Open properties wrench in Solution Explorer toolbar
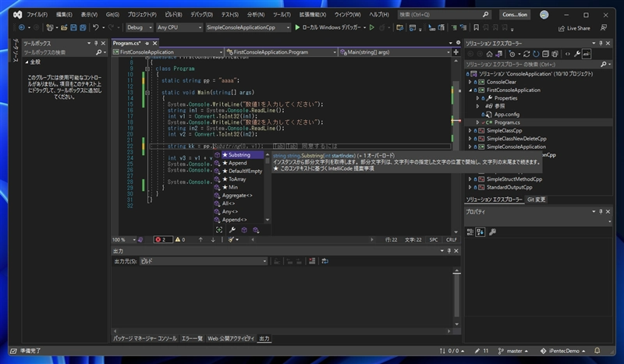 tap(578, 54)
